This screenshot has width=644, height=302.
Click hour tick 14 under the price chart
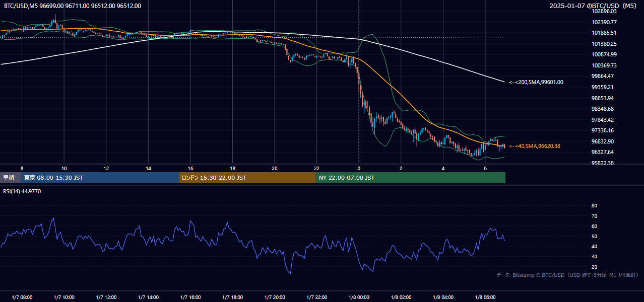(x=148, y=168)
